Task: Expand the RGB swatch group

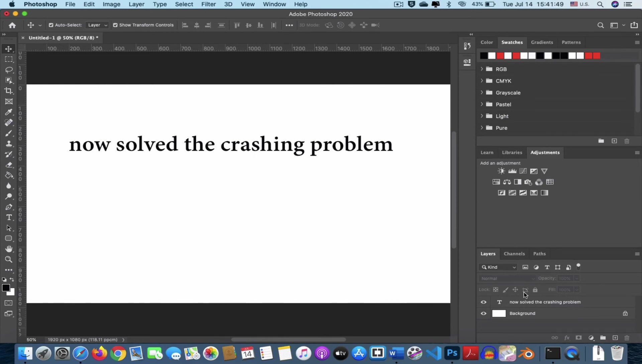Action: pos(482,69)
